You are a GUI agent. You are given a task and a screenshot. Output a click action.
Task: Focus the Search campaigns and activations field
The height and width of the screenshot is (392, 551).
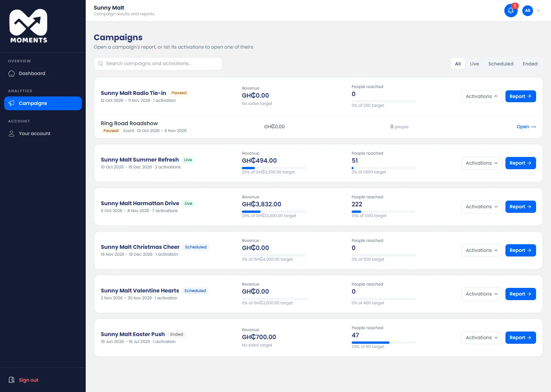click(x=158, y=64)
